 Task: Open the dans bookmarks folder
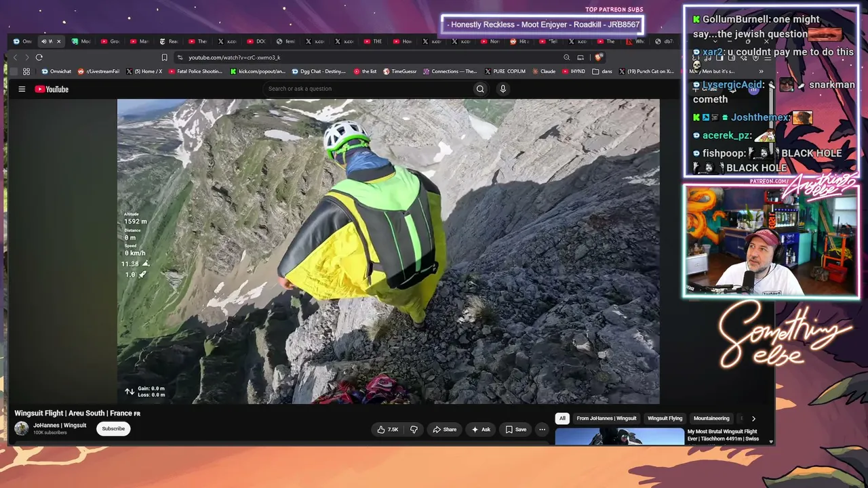603,71
